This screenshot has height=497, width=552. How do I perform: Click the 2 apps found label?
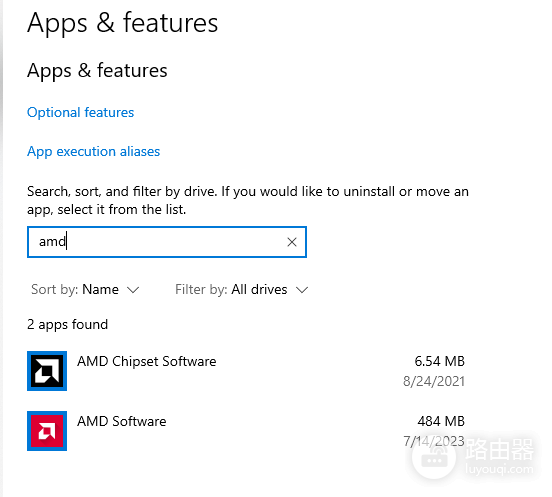tap(68, 325)
